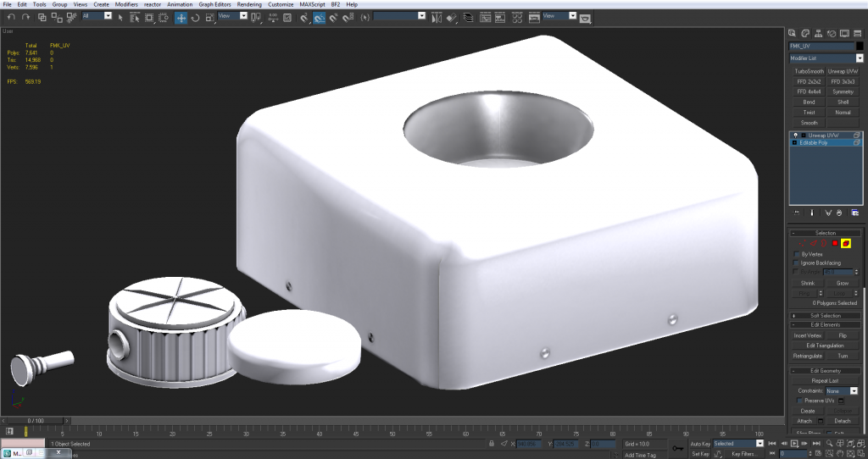Click the object color swatch beside FMK_UV
This screenshot has height=459, width=868.
click(859, 46)
